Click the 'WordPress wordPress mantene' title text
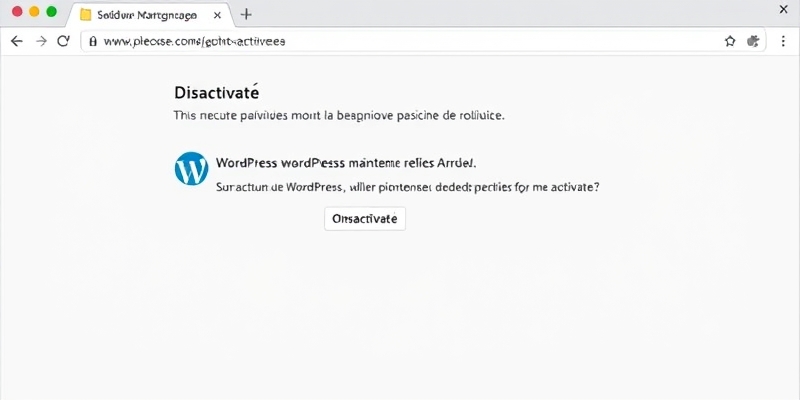800x400 pixels. (x=346, y=163)
